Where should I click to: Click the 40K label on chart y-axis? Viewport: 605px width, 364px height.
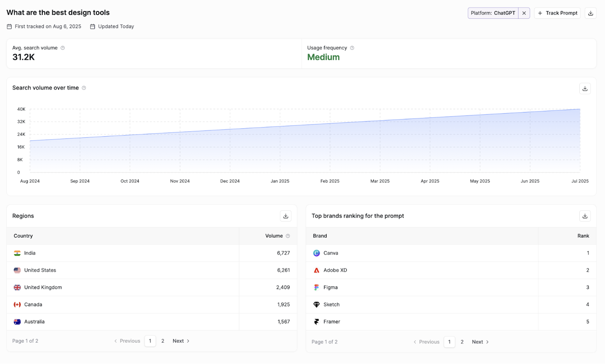(21, 109)
